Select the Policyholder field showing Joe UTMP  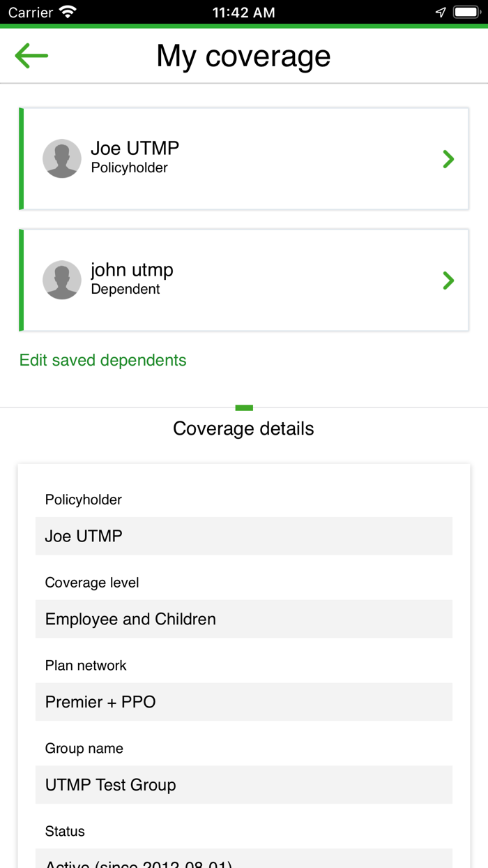pos(243,536)
